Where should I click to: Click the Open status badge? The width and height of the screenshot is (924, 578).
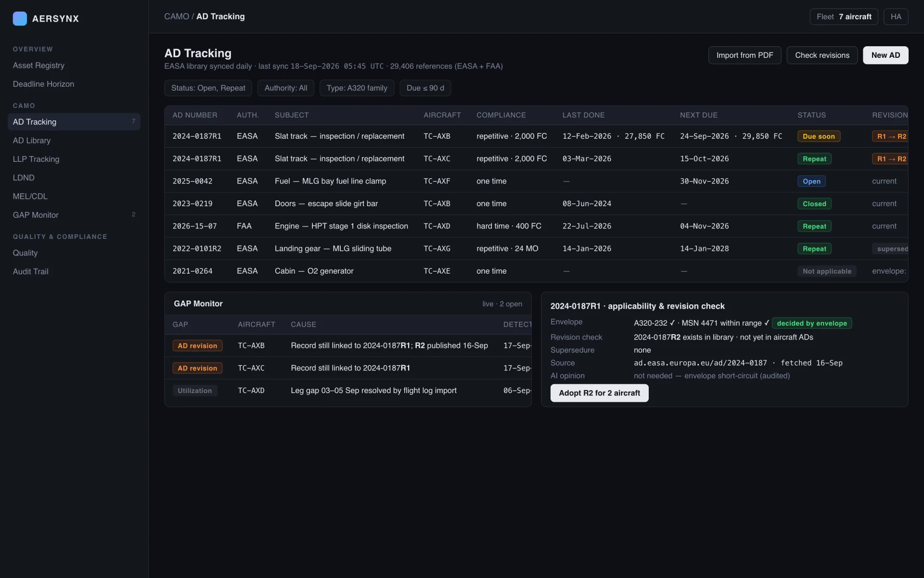pos(811,181)
